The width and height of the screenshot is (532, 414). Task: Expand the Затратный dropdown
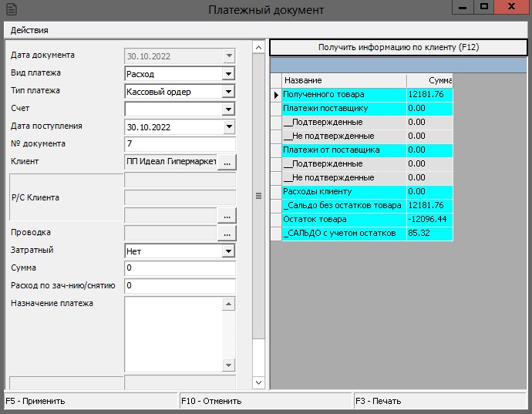(227, 251)
